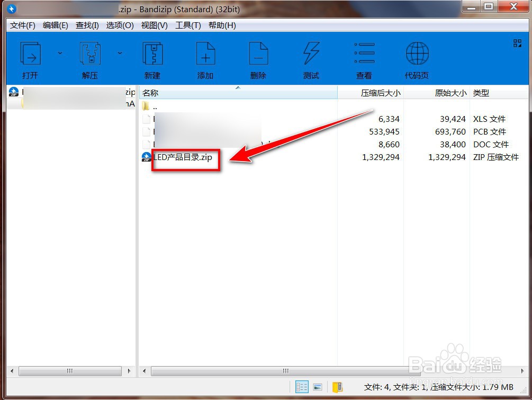The image size is (532, 400).
Task: Select the LED产品目录.zip file
Action: 183,157
